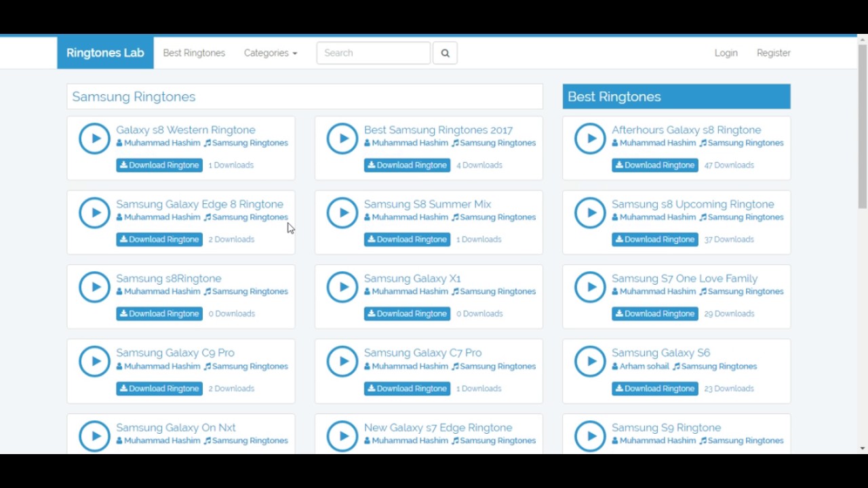The image size is (868, 488).
Task: Download Samsung s8 Upcoming Ringtone
Action: pos(655,239)
